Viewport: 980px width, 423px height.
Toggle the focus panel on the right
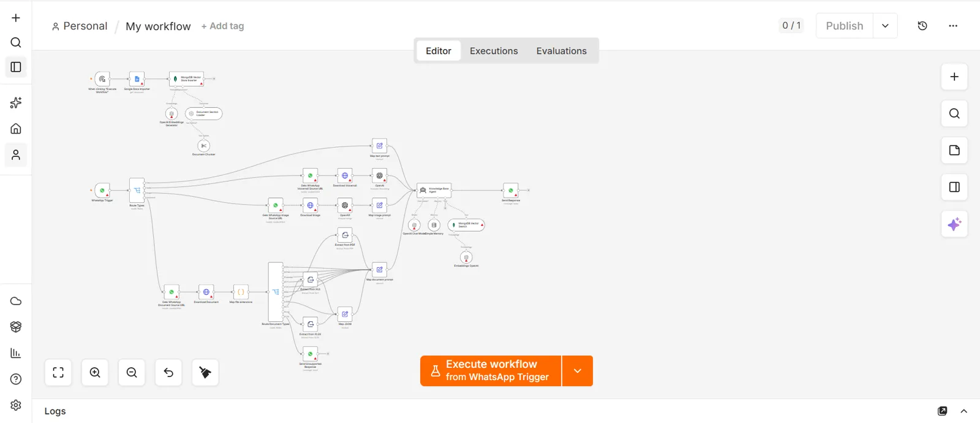click(x=954, y=187)
